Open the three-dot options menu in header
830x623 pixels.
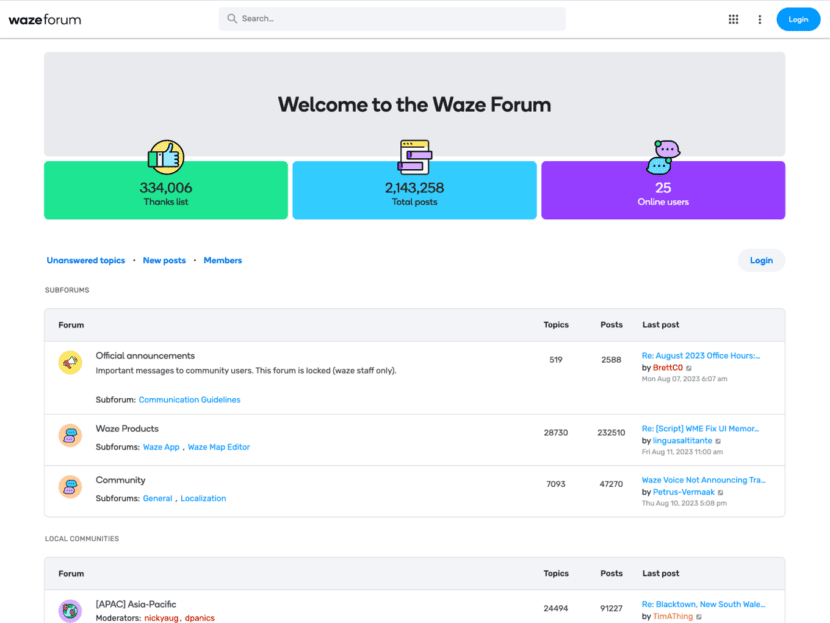pyautogui.click(x=759, y=19)
